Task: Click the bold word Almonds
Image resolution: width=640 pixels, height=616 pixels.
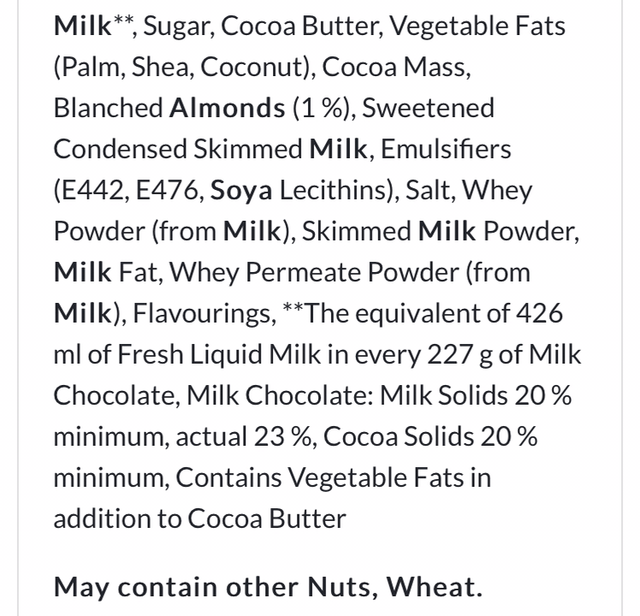Action: point(227,108)
